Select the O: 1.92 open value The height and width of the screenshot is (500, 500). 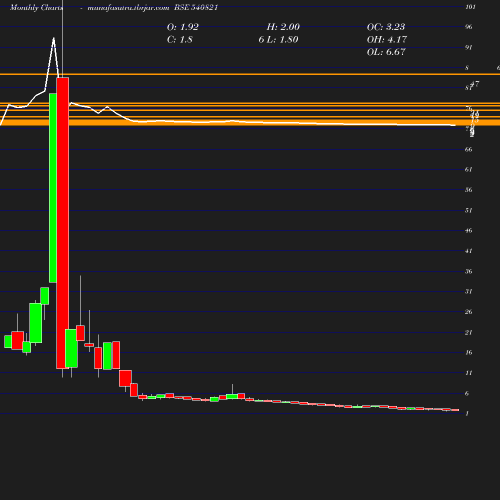pyautogui.click(x=183, y=27)
